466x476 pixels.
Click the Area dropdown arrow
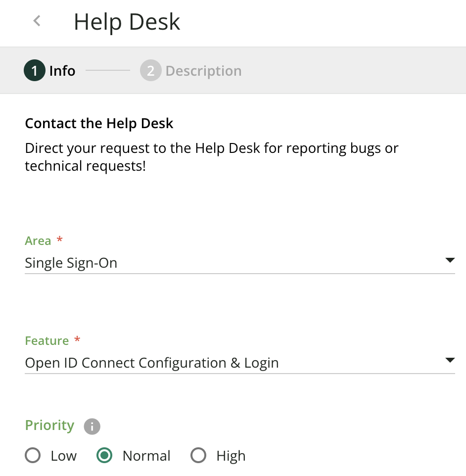450,260
